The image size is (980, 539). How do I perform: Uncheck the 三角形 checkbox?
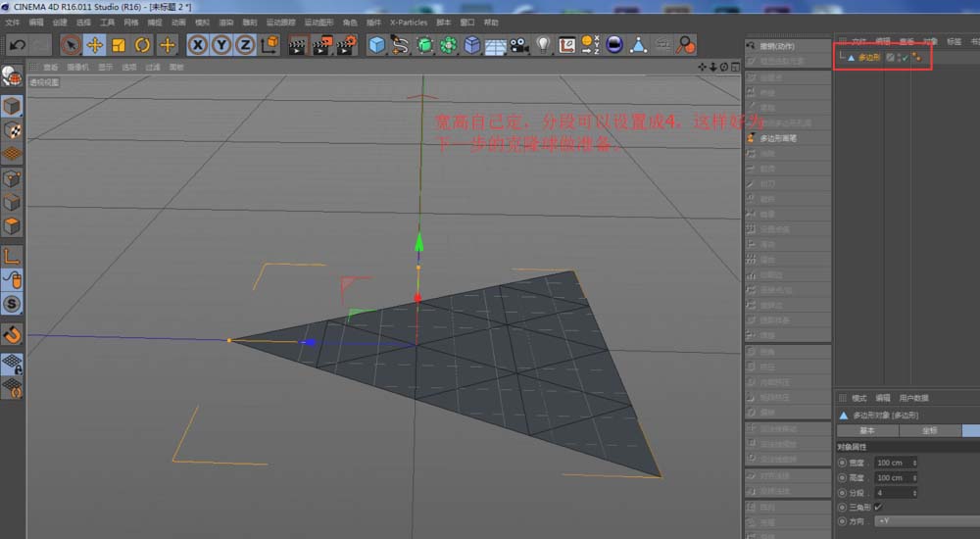click(878, 507)
